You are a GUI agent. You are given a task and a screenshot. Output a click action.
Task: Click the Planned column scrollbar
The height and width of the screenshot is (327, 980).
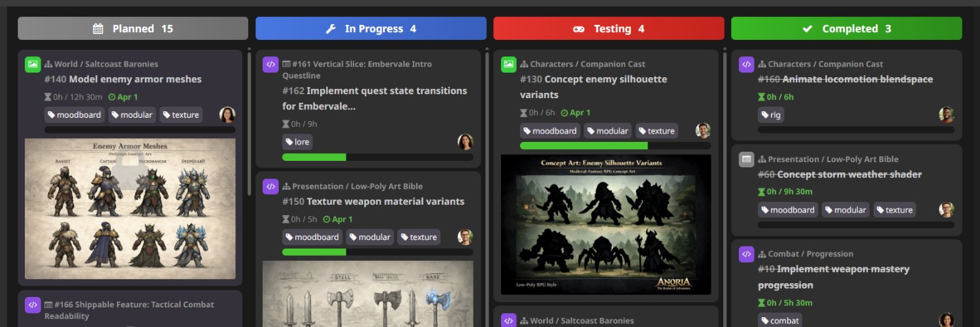[x=249, y=124]
